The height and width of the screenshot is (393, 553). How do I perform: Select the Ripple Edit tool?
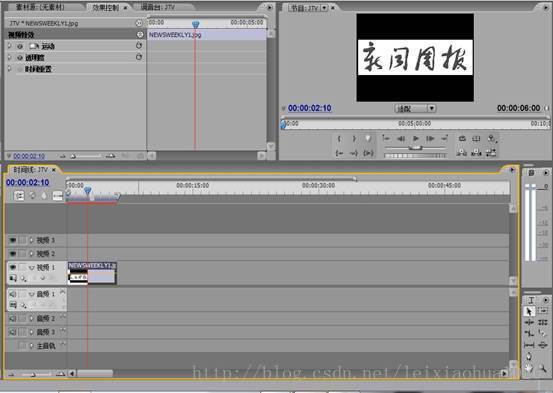[529, 322]
